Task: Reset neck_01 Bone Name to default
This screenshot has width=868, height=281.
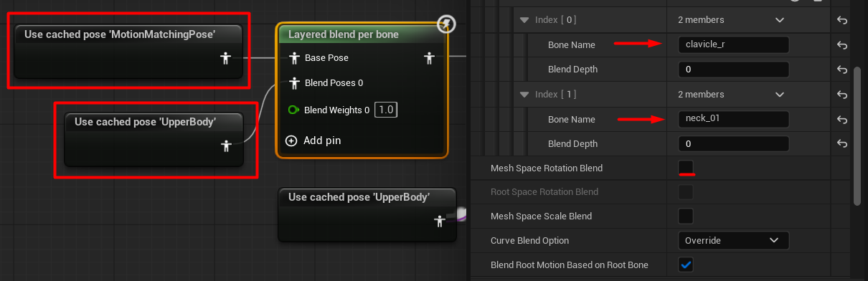Action: pos(842,119)
